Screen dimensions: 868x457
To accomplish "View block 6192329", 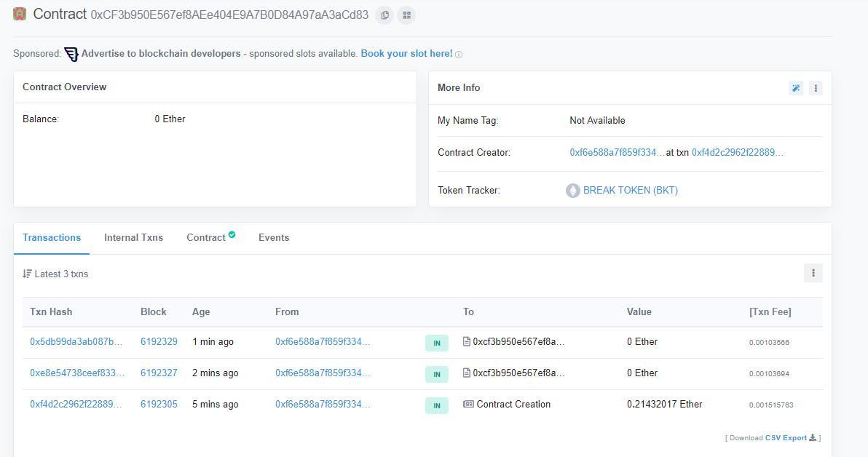I will point(159,342).
